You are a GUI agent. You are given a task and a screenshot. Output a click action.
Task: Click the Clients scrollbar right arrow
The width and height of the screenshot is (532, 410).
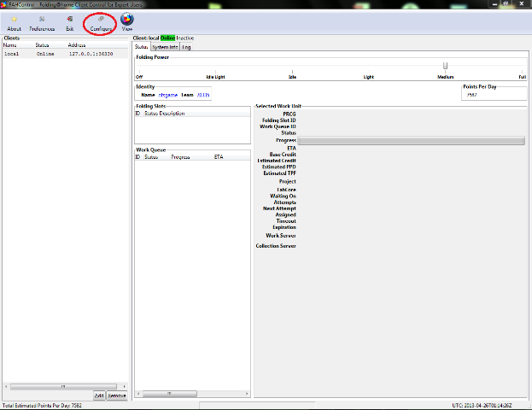tap(124, 386)
